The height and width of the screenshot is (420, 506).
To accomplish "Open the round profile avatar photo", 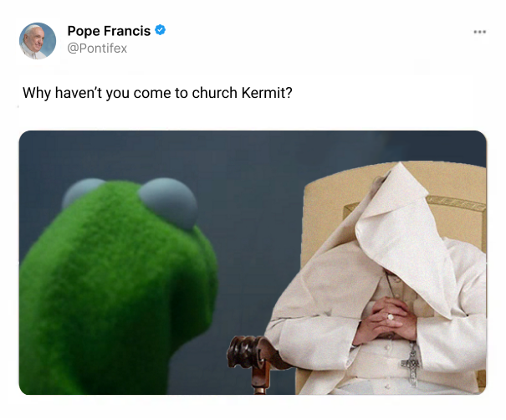I will pos(38,41).
